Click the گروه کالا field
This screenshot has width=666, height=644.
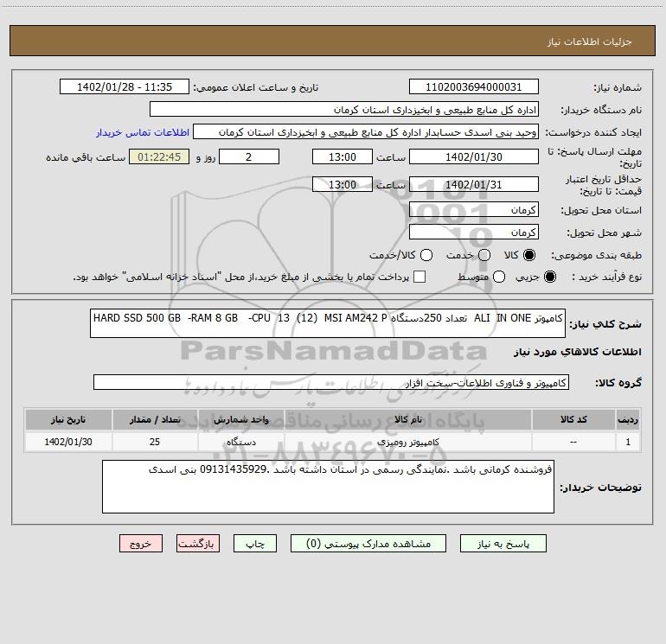331,382
